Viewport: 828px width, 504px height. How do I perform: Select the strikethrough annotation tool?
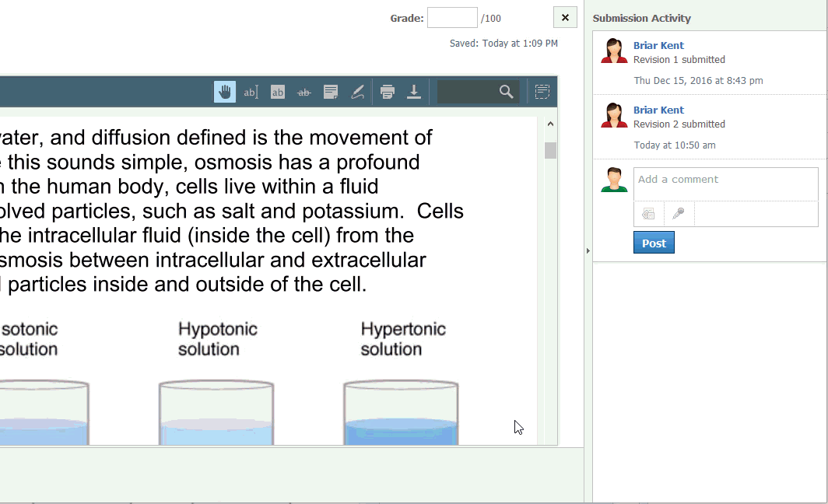[304, 92]
